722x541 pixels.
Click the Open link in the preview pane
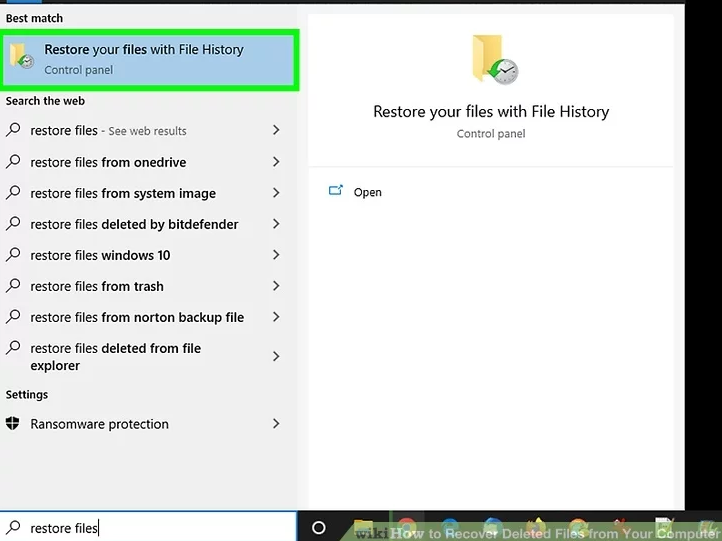click(x=367, y=192)
